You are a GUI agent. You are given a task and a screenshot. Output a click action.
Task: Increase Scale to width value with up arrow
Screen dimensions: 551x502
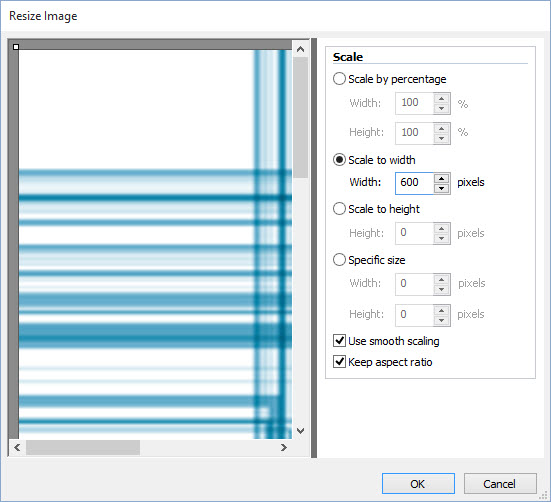[x=441, y=178]
